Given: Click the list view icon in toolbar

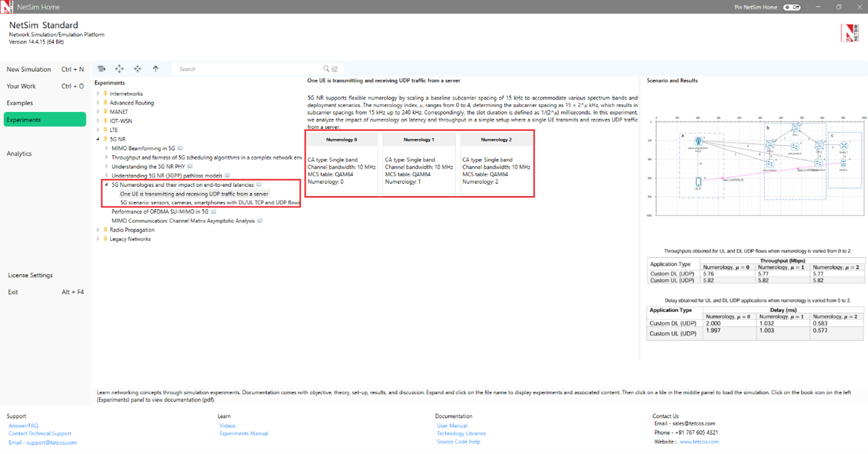Looking at the screenshot, I should click(101, 69).
